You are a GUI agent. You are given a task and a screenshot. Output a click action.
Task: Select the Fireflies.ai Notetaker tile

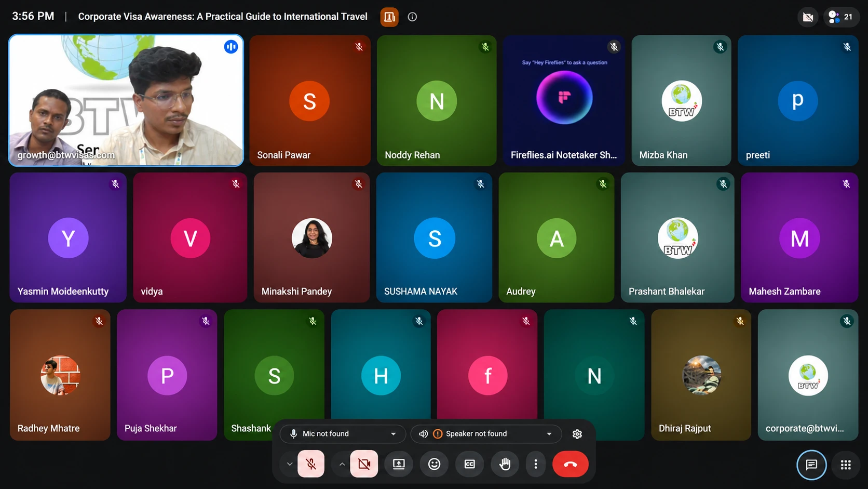pos(564,100)
